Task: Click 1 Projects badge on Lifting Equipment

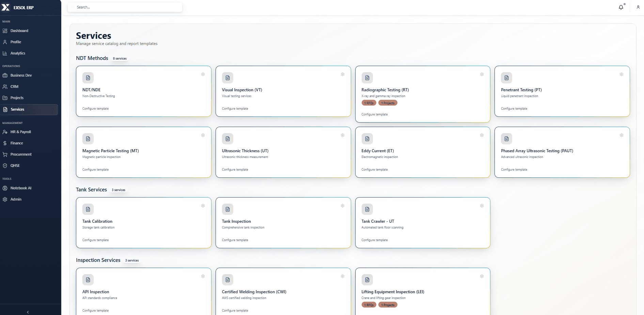Action: (x=388, y=305)
